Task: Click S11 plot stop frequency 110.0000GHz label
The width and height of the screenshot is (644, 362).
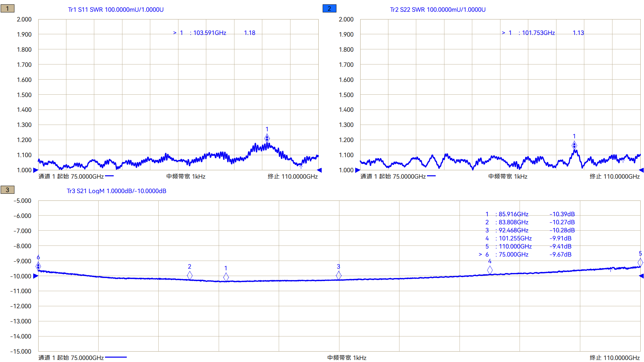Action: coord(292,177)
